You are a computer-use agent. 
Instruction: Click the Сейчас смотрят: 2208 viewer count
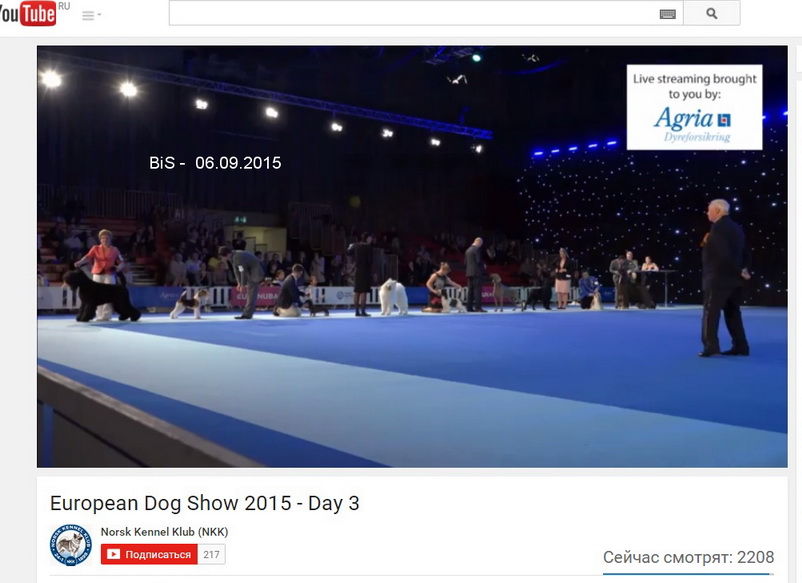688,557
